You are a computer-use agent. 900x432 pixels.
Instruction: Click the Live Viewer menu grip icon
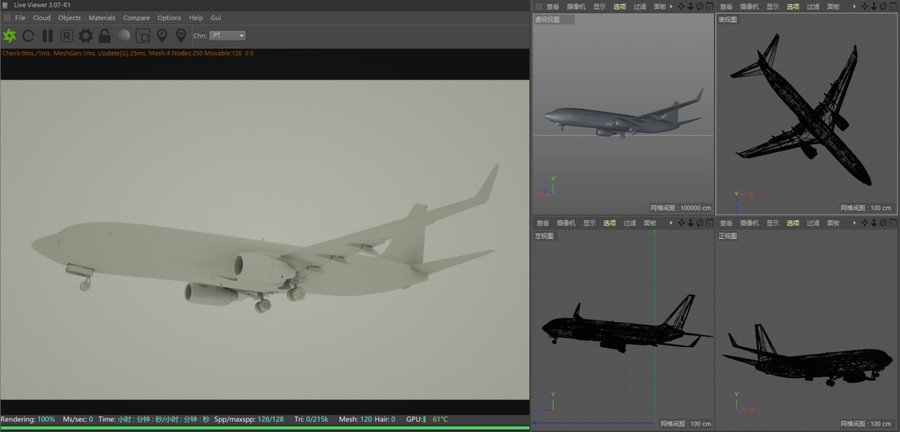point(7,18)
